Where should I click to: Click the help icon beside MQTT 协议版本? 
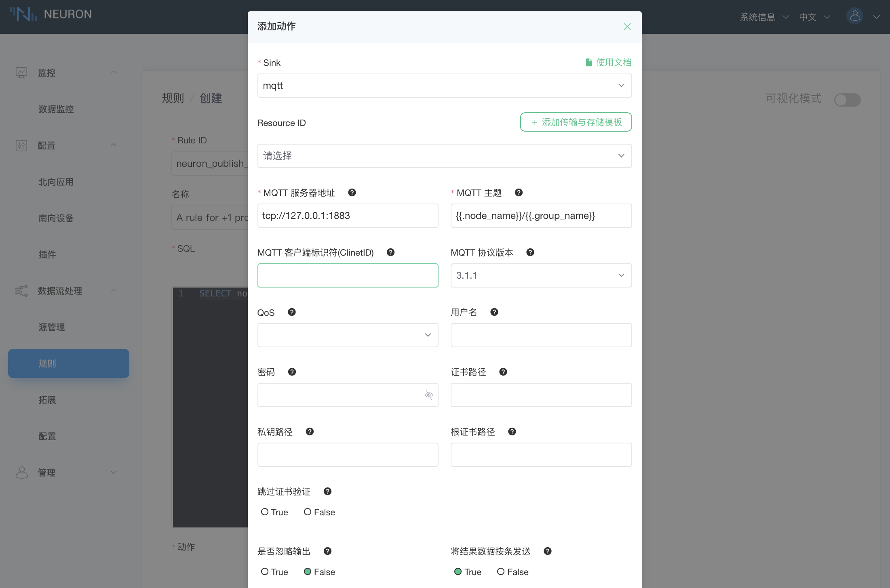point(530,252)
